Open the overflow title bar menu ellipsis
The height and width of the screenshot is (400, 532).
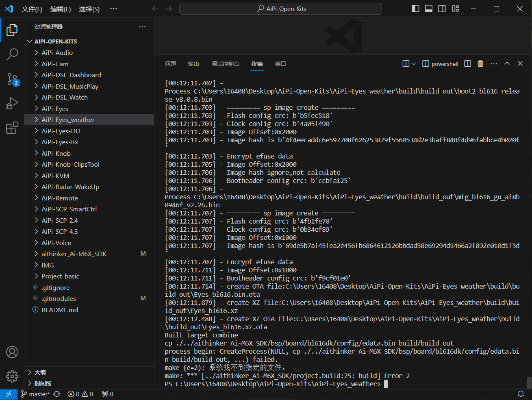click(x=113, y=9)
